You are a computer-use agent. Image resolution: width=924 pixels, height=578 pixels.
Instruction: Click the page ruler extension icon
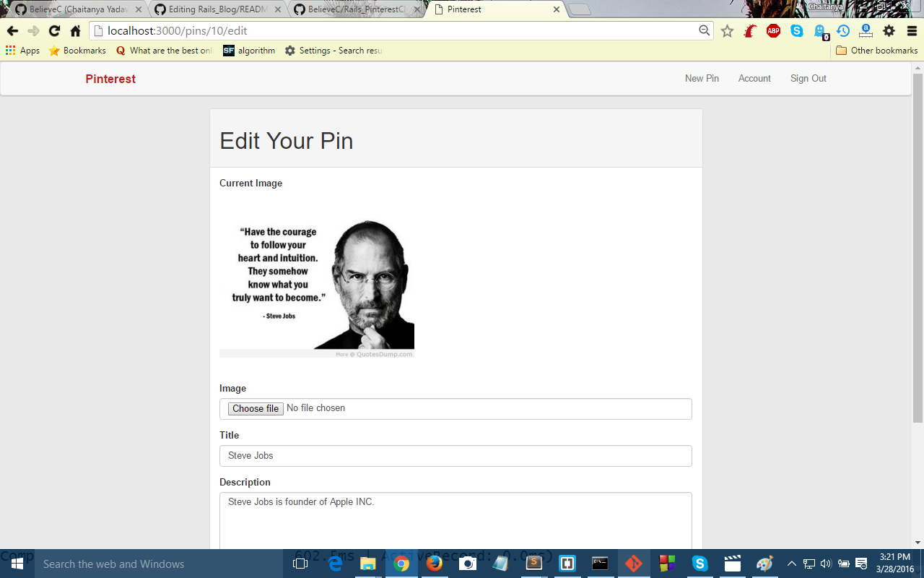(866, 31)
